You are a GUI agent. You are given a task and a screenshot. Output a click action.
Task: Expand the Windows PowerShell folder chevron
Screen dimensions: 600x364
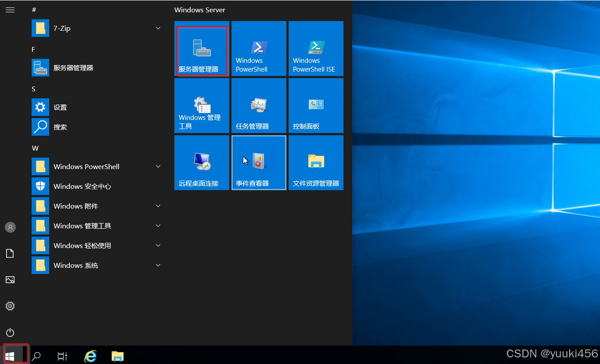pos(158,166)
